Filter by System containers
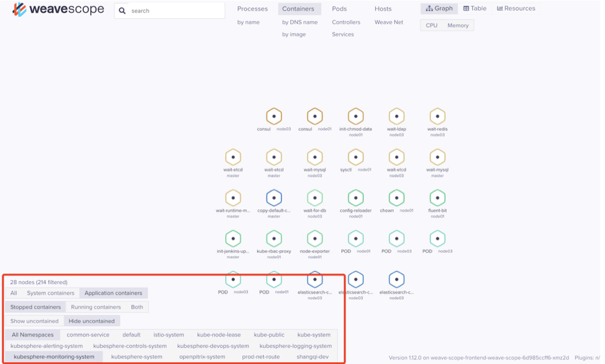This screenshot has height=364, width=605. click(51, 293)
